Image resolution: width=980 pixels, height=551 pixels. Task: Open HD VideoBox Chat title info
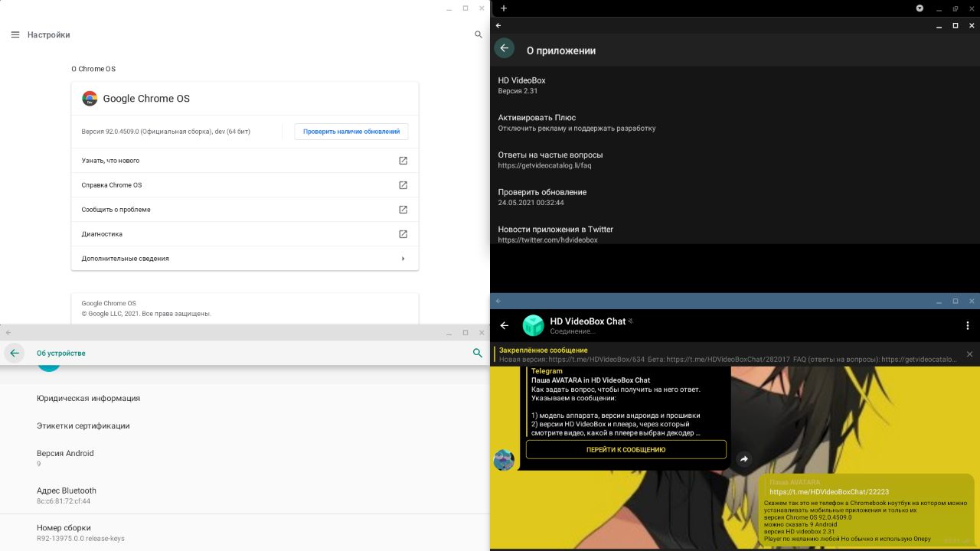pos(588,321)
